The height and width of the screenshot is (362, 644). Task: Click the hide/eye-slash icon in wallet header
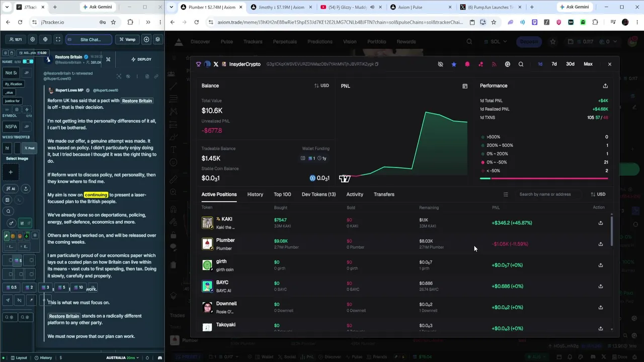(x=440, y=64)
